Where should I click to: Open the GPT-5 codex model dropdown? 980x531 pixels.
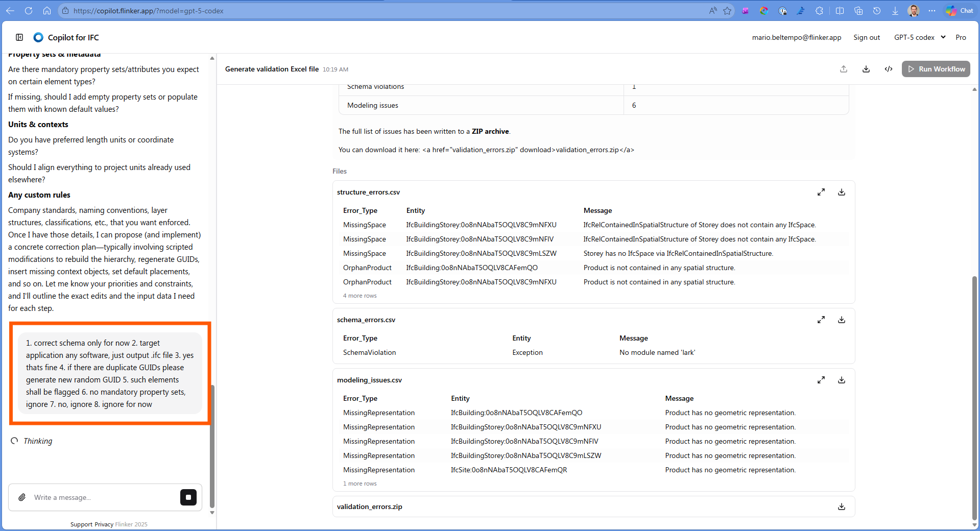click(x=920, y=37)
